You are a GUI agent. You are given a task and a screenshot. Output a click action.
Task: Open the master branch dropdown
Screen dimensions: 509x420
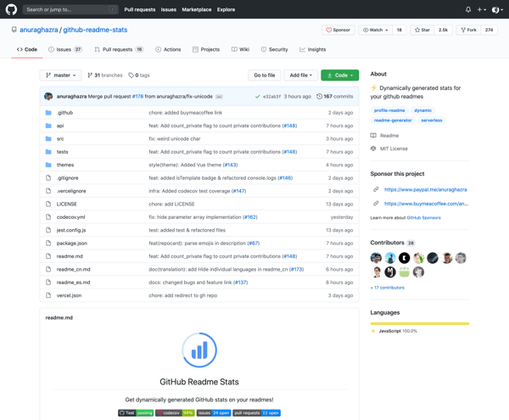tap(61, 76)
